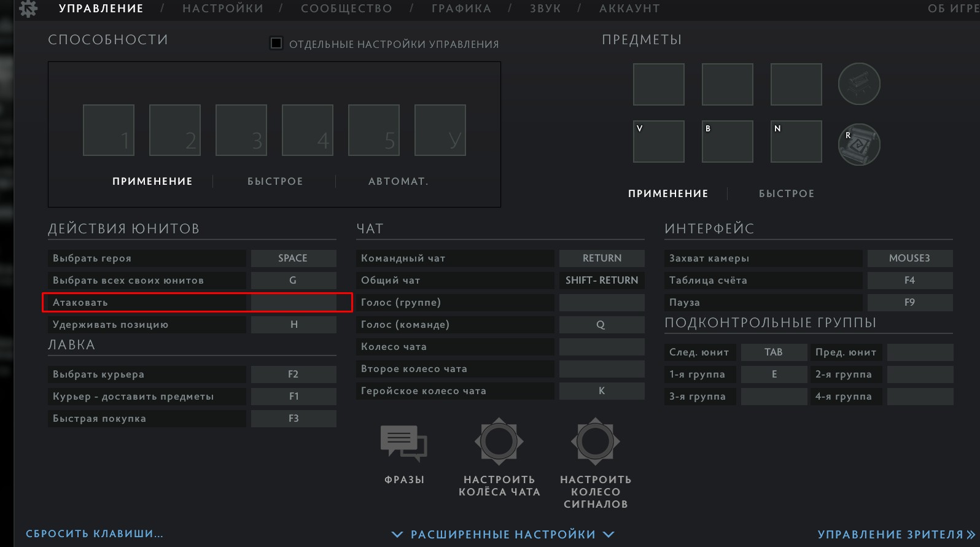The width and height of the screenshot is (980, 547).
Task: Expand РАСШИРЕННЫЕ НАСТРОЙКИ section
Action: tap(503, 535)
